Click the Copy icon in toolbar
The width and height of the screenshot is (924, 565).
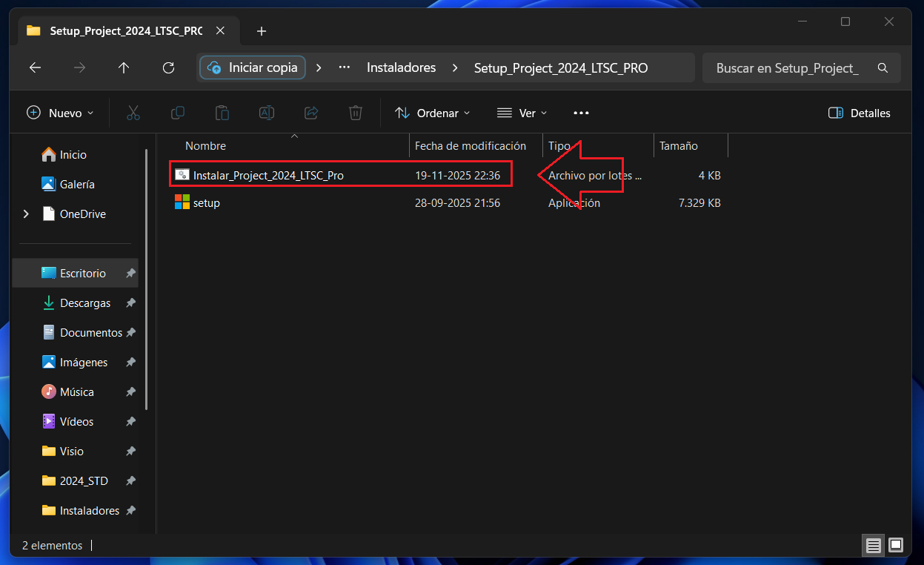(x=178, y=113)
